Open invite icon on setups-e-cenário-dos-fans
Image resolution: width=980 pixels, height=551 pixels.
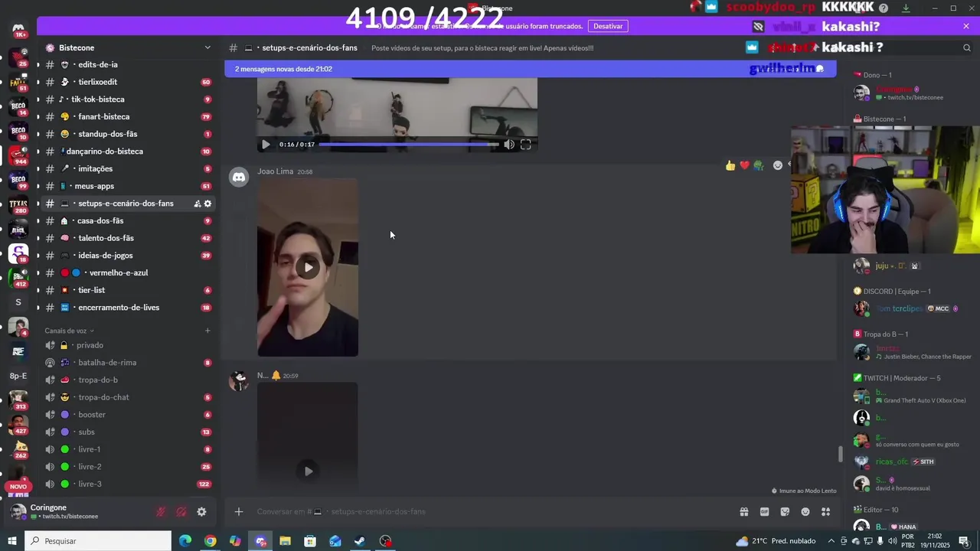point(197,204)
